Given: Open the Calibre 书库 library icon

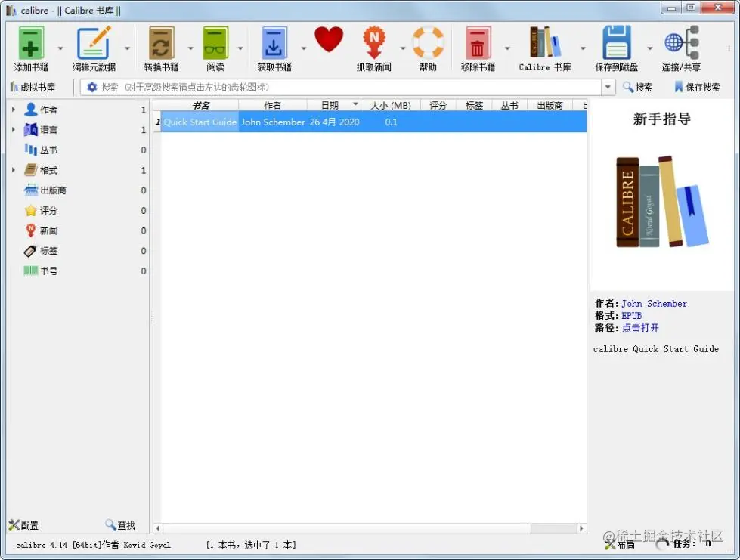Looking at the screenshot, I should click(x=545, y=42).
